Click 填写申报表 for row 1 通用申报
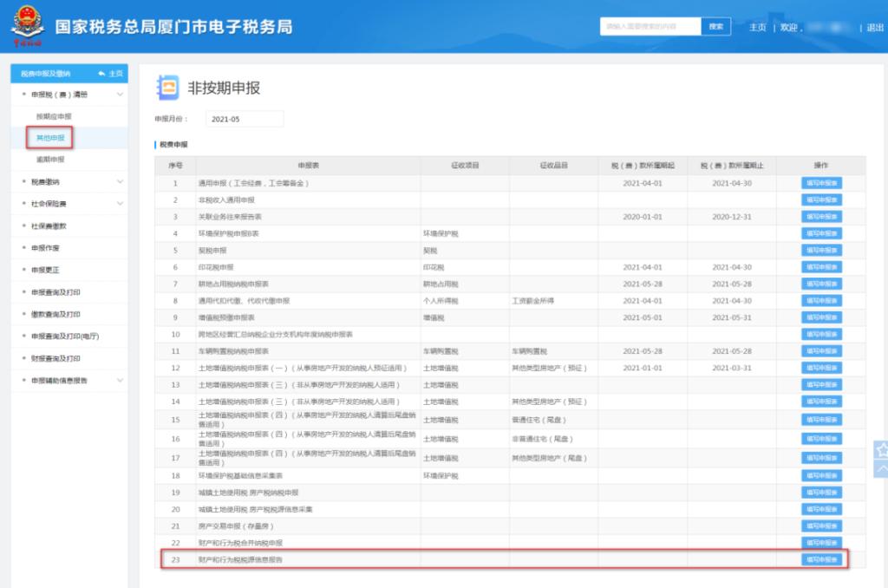 (820, 183)
